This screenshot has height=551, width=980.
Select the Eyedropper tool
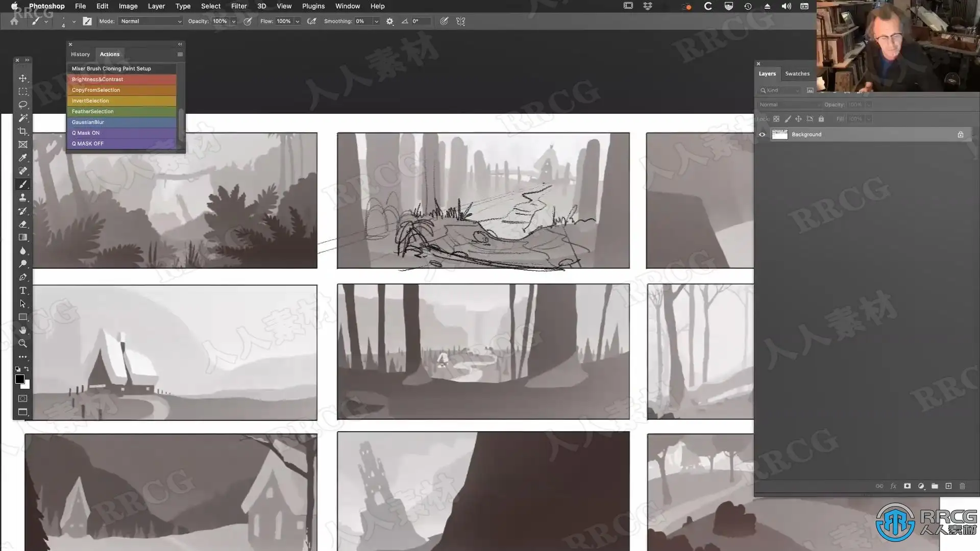pos(22,158)
